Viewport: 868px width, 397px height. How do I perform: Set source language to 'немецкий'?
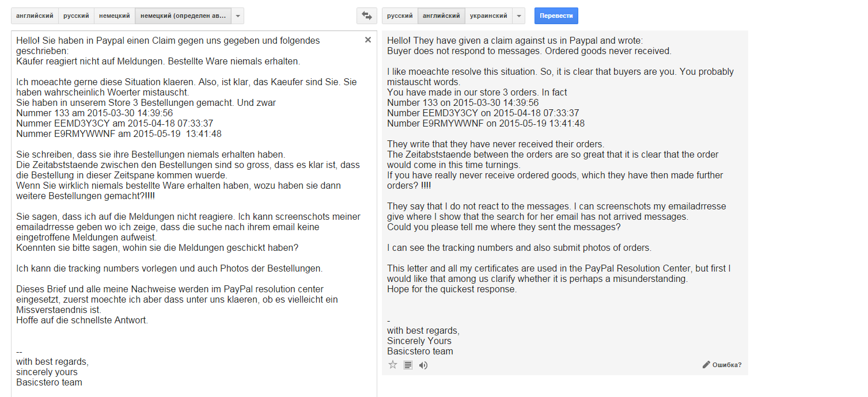[x=114, y=16]
